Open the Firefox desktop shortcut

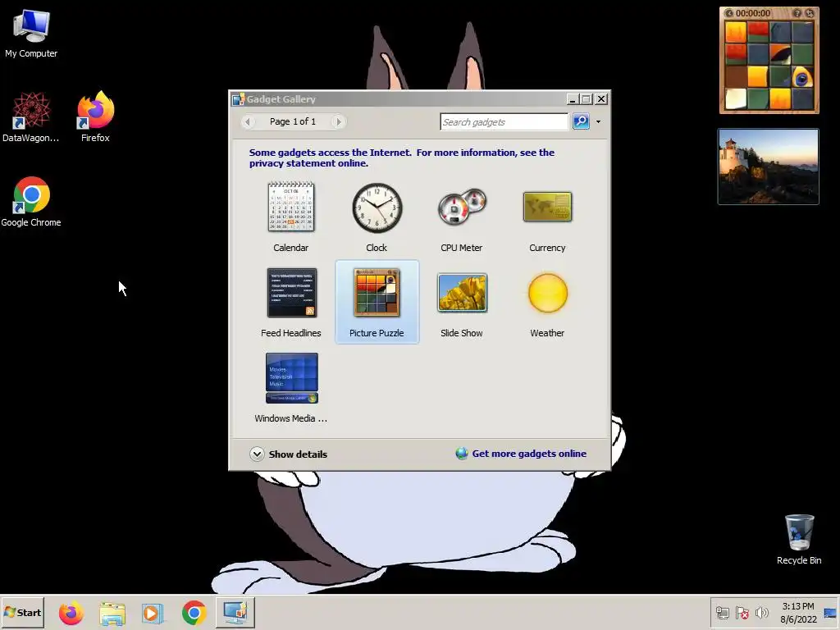95,117
